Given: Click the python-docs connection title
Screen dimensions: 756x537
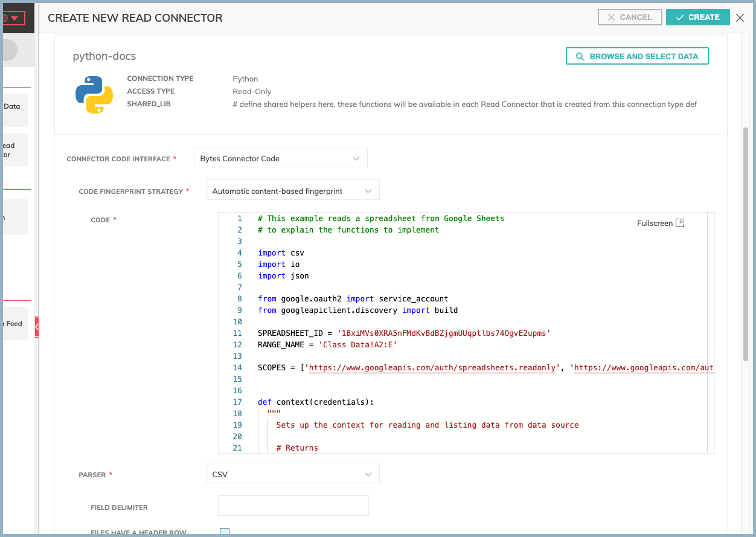Looking at the screenshot, I should [x=104, y=56].
